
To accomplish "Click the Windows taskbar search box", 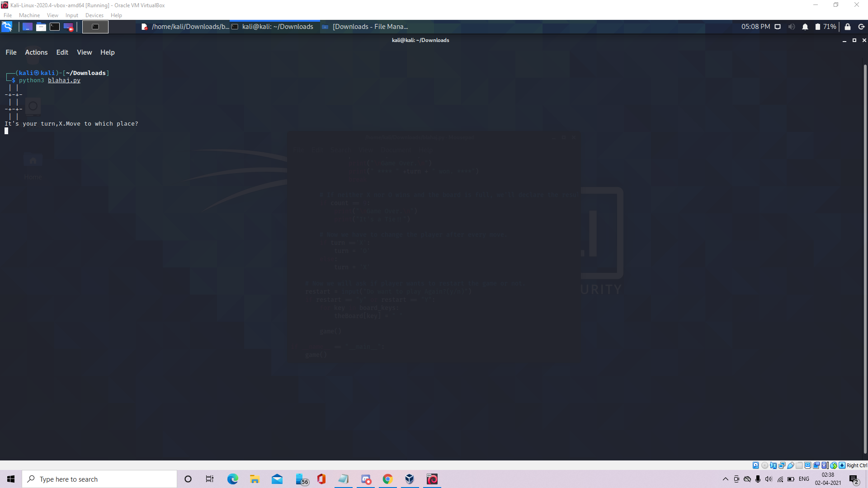I will (99, 479).
